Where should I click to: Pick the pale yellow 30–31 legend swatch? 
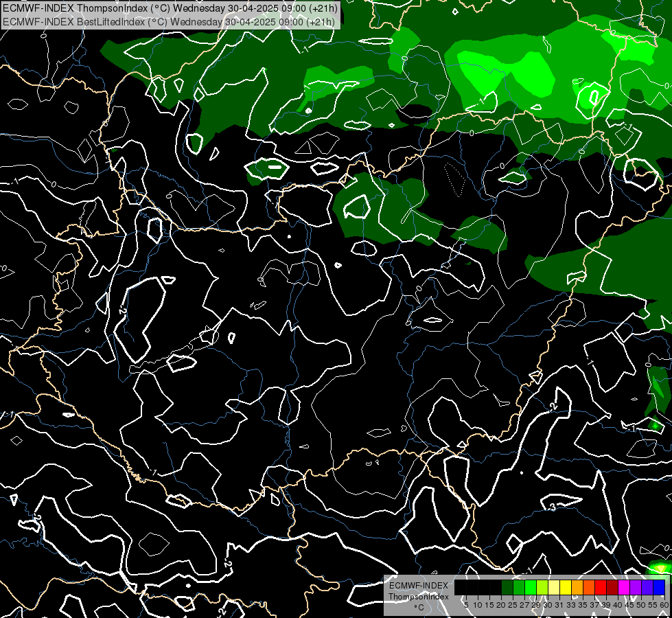[x=554, y=587]
